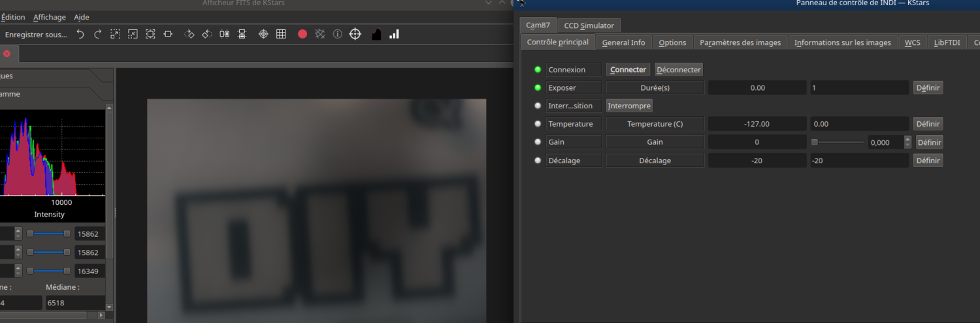Open the Options tab
The width and height of the screenshot is (980, 323).
coord(672,42)
